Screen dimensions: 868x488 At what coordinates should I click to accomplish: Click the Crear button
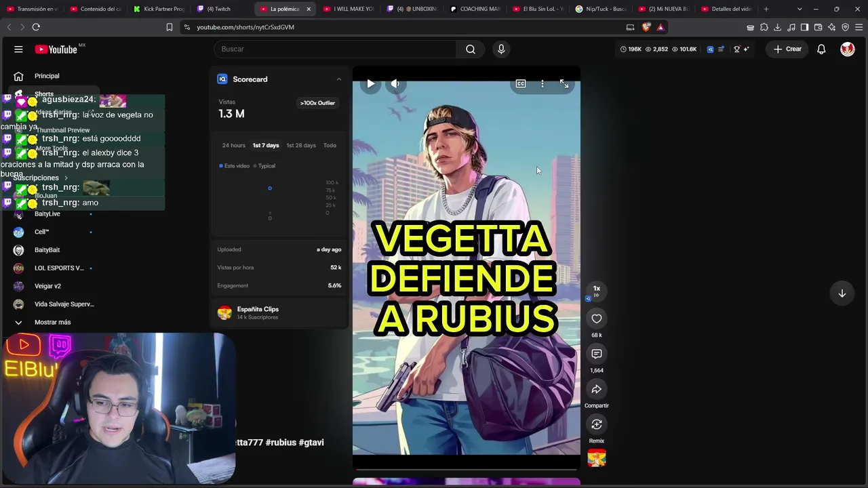coord(787,49)
